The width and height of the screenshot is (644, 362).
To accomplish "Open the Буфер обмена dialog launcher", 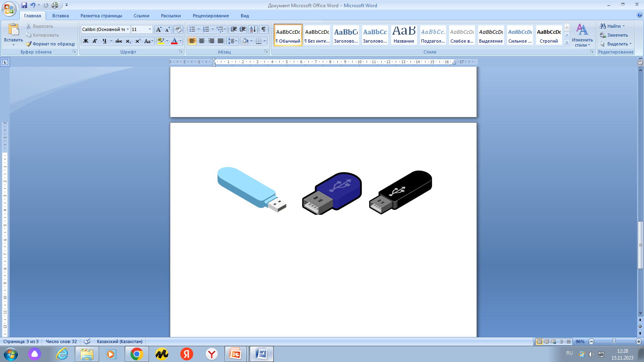I will [x=74, y=52].
